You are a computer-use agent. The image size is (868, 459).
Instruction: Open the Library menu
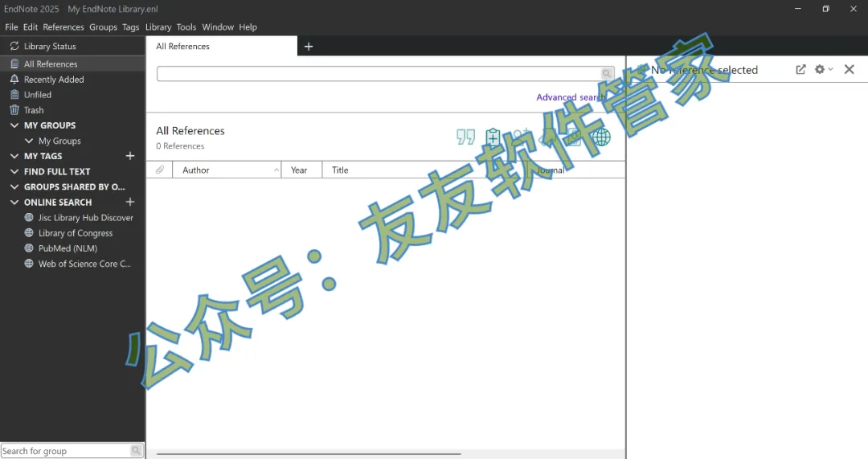coord(158,27)
